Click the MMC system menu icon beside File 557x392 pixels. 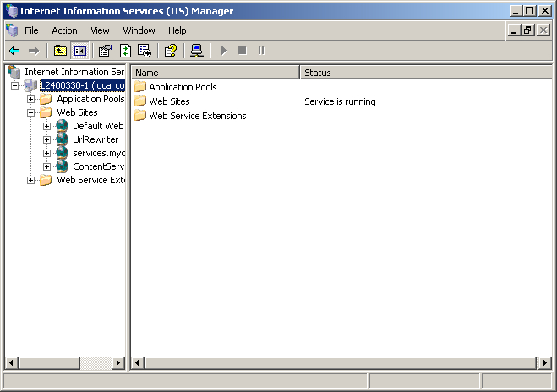(x=12, y=30)
